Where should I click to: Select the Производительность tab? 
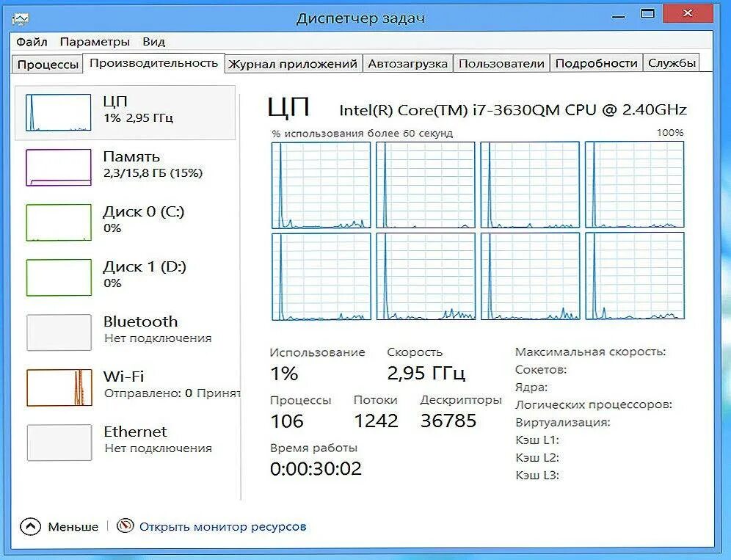click(154, 63)
